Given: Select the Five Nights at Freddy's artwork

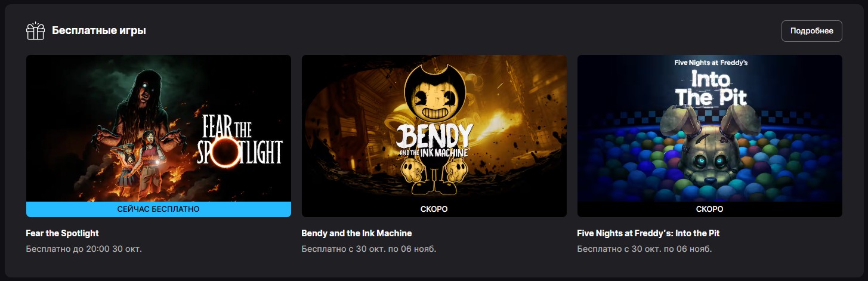Looking at the screenshot, I should pyautogui.click(x=710, y=128).
